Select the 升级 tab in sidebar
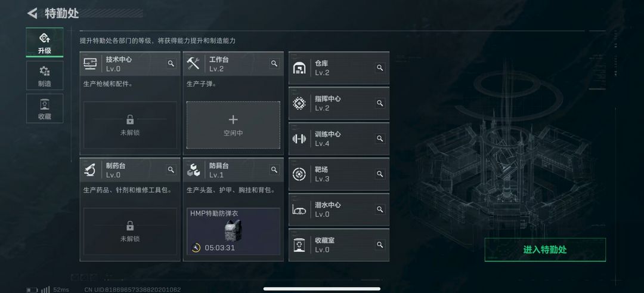This screenshot has width=644, height=293. pos(45,42)
